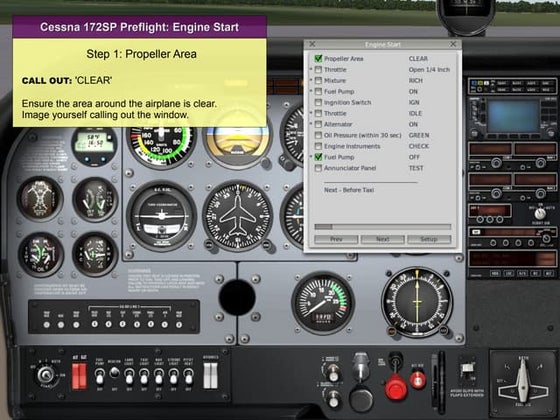Toggle the Beacon light switch

[x=114, y=373]
